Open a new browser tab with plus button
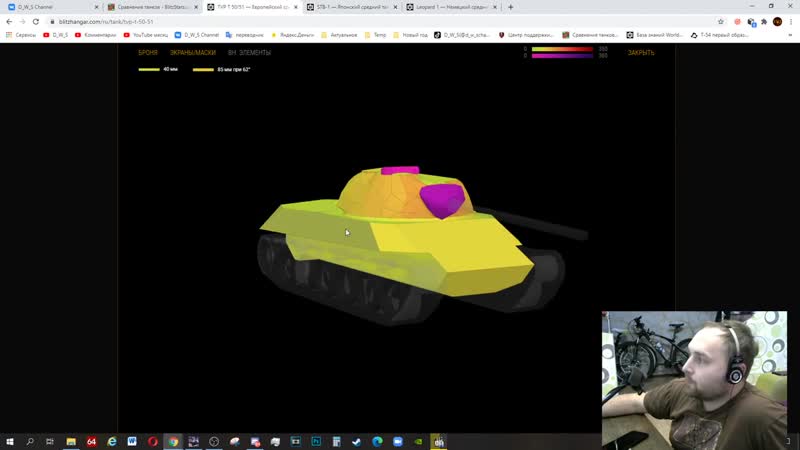Viewport: 800px width, 450px height. [511, 7]
